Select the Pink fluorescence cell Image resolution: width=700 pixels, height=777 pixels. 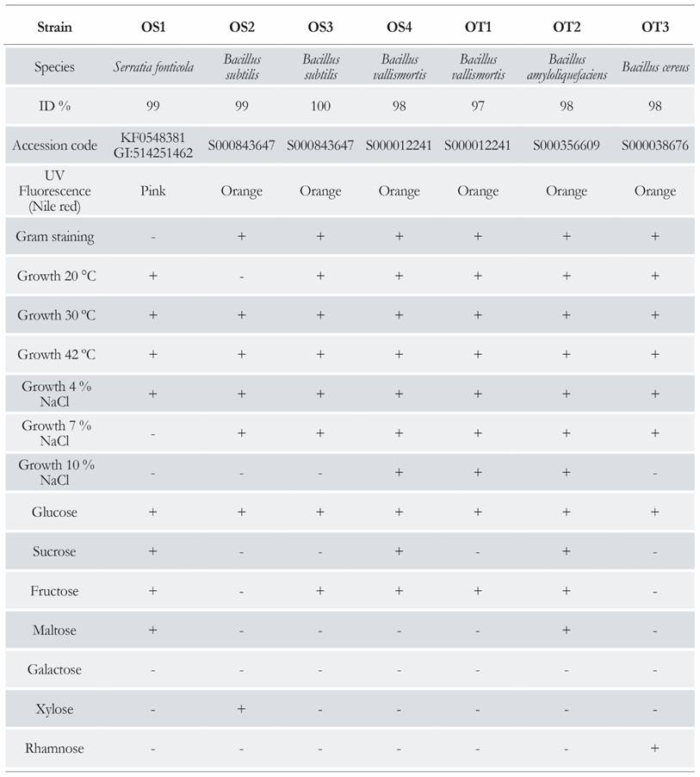152,191
